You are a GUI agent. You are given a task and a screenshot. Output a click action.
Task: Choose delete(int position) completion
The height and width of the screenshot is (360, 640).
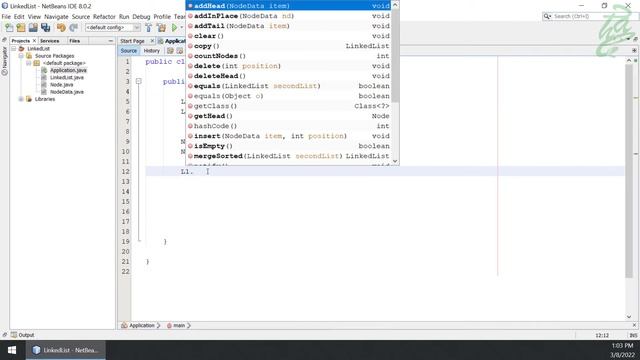[289, 66]
